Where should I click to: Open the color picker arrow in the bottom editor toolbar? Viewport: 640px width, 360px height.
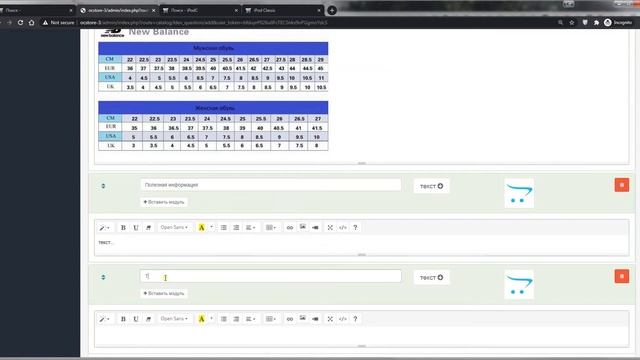(x=211, y=319)
